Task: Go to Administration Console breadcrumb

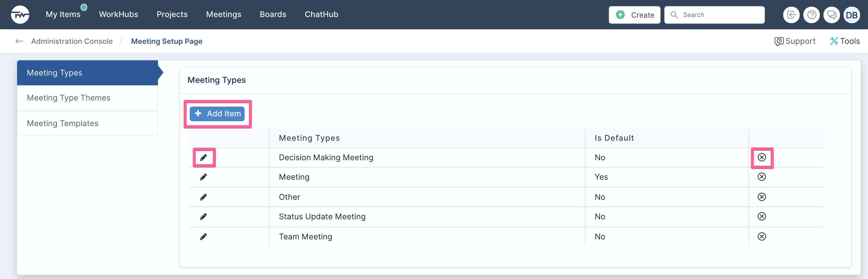Action: tap(72, 41)
